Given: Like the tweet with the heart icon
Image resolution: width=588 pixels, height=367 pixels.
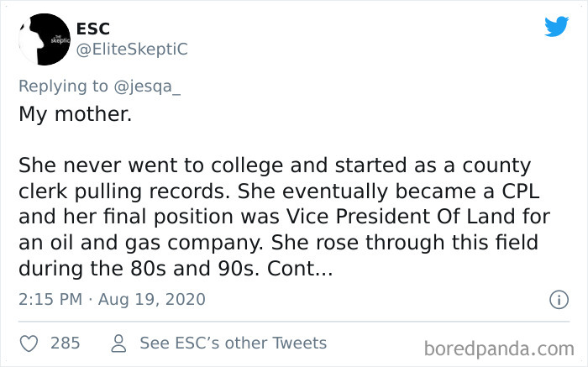Looking at the screenshot, I should pos(29,343).
